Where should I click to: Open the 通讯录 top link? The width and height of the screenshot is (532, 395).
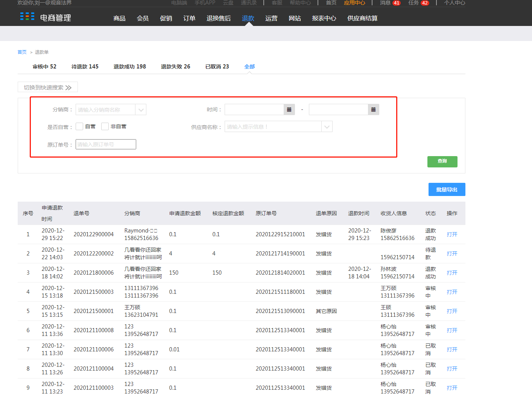[x=249, y=3]
